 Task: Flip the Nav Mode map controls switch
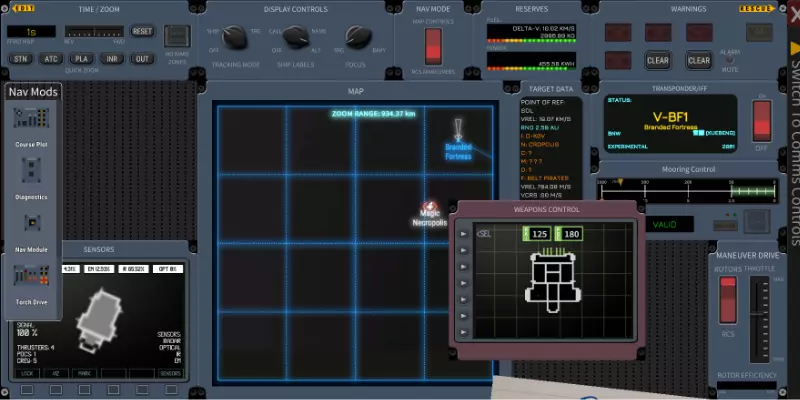click(x=433, y=46)
